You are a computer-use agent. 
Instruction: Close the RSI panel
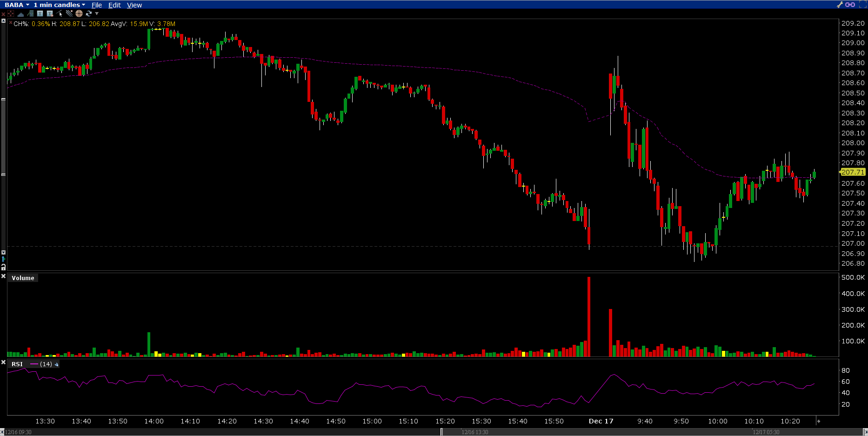coord(3,362)
